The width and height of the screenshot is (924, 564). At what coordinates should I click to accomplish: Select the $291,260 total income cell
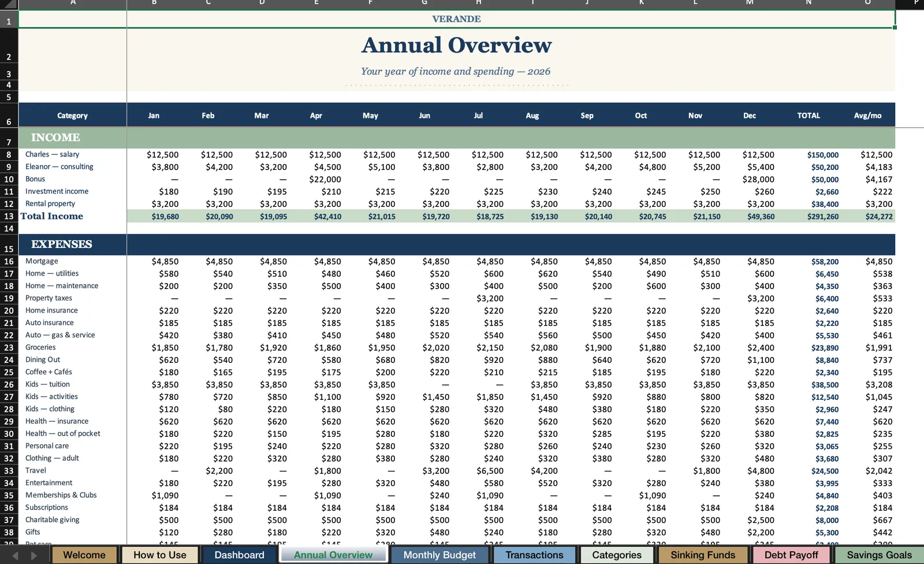[x=823, y=217]
